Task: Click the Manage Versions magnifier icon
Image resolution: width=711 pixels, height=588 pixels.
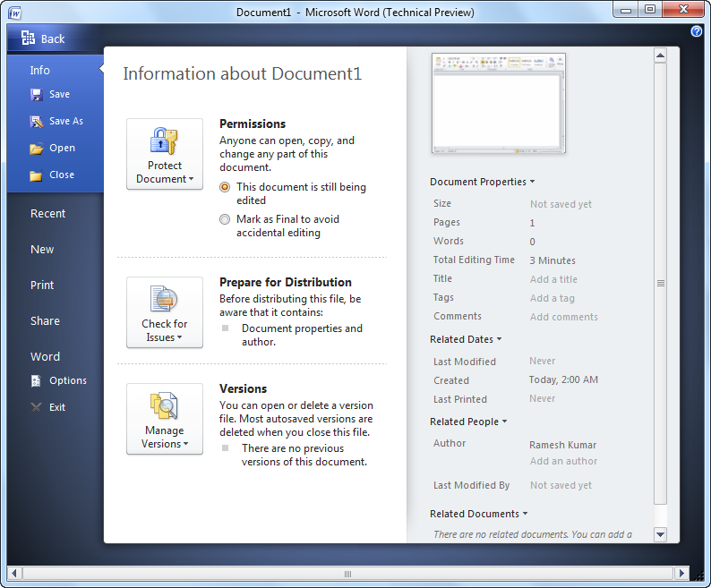Action: 164,405
